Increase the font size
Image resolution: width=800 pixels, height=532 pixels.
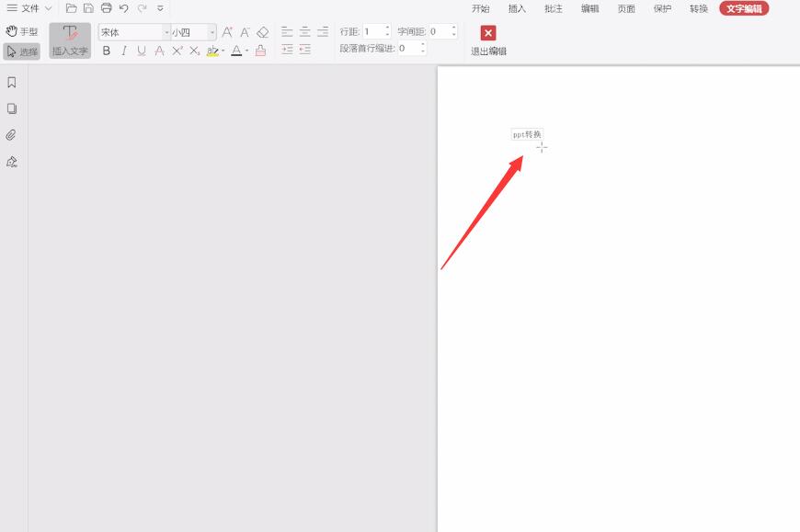coord(227,32)
